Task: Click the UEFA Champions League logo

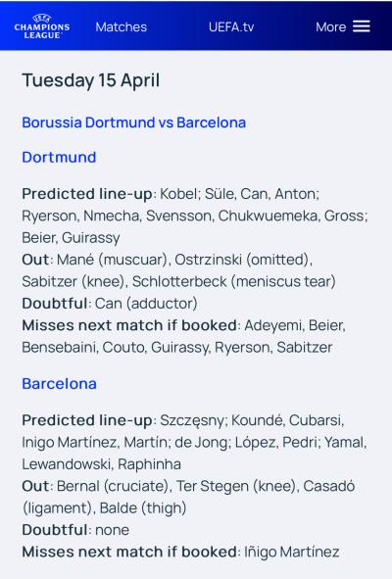Action: click(x=42, y=26)
